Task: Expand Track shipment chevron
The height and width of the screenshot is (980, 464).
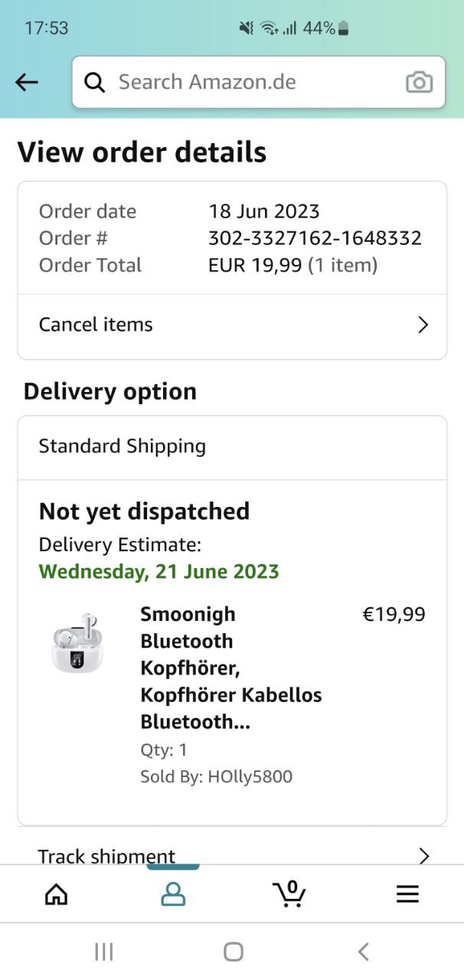Action: (423, 855)
